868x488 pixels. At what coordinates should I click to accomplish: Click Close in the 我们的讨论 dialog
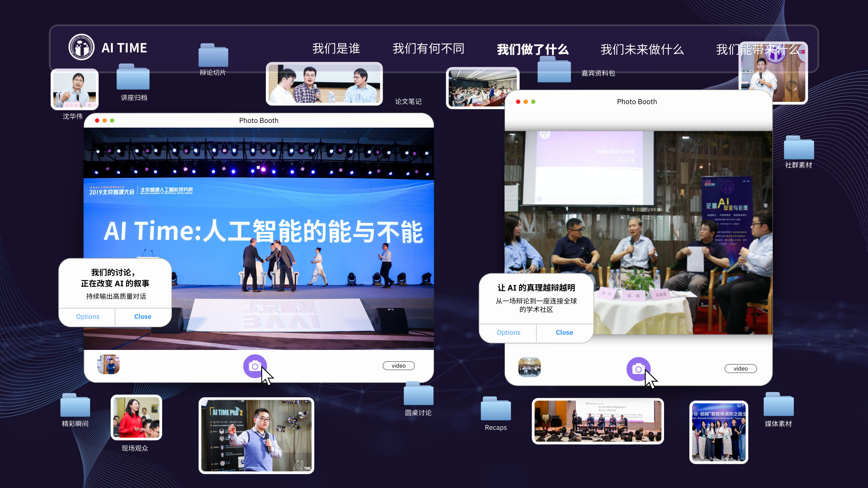(x=143, y=317)
